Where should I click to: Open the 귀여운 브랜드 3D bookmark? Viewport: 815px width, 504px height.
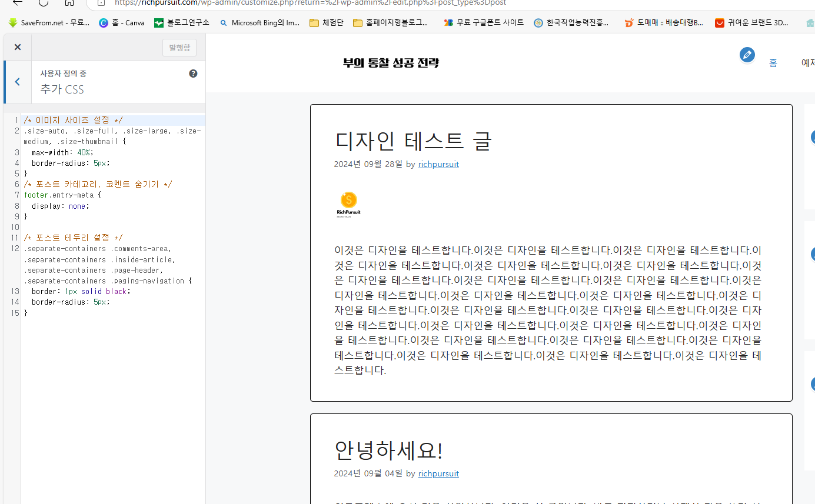[753, 23]
